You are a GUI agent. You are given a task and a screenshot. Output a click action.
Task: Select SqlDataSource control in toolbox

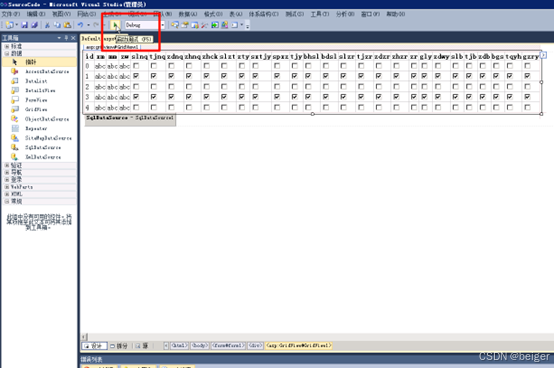click(x=39, y=148)
